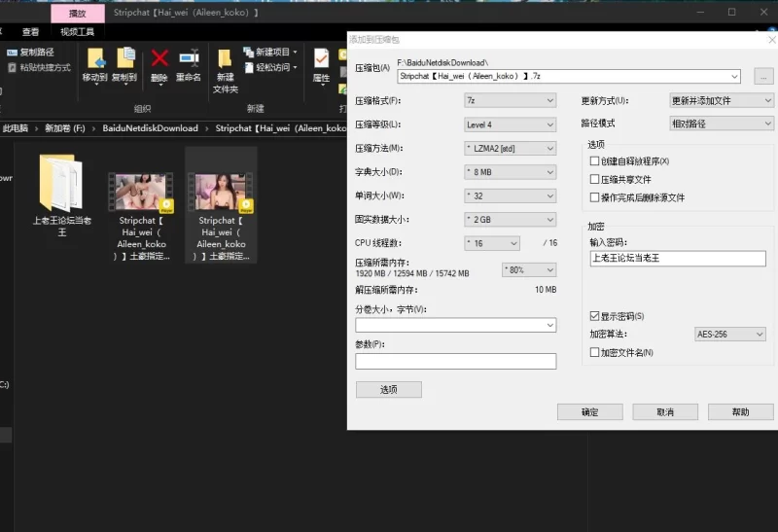
Task: Close the 添加到压缩包 dialog with X
Action: (772, 40)
